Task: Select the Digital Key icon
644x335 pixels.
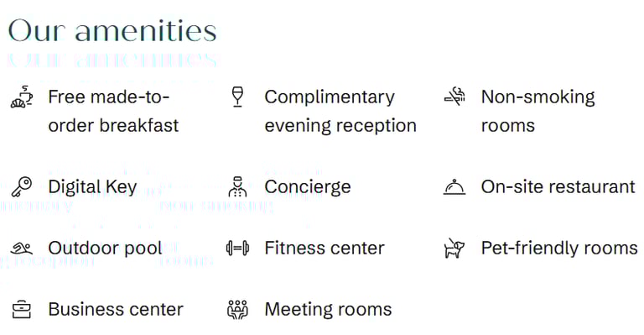Action: pyautogui.click(x=21, y=187)
